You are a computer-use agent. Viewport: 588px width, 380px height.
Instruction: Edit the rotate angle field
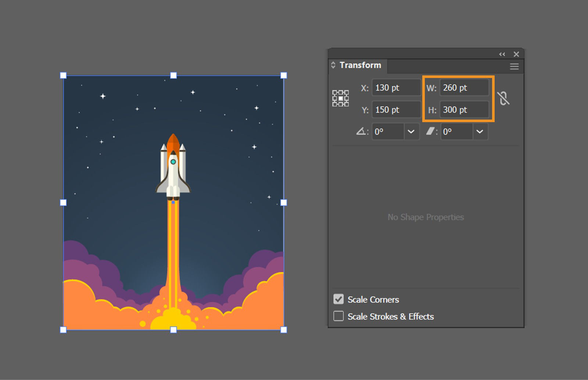388,132
